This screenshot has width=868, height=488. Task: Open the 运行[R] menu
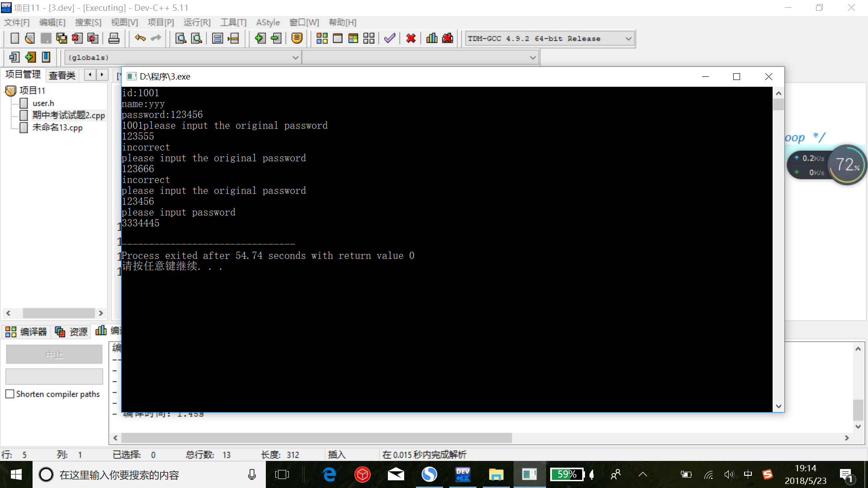[197, 22]
